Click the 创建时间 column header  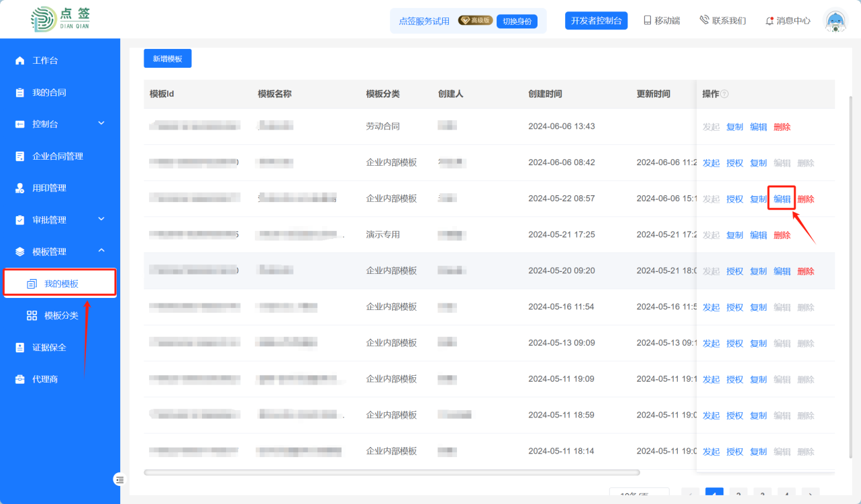[x=545, y=94]
